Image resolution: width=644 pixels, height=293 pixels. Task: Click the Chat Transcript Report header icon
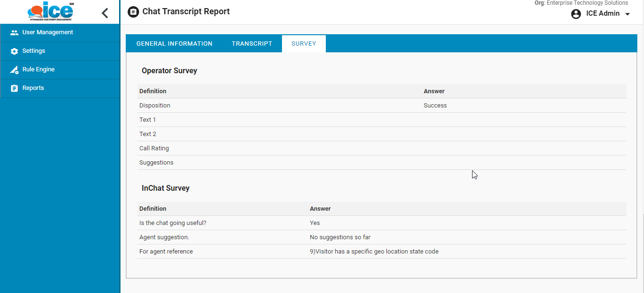tap(133, 12)
